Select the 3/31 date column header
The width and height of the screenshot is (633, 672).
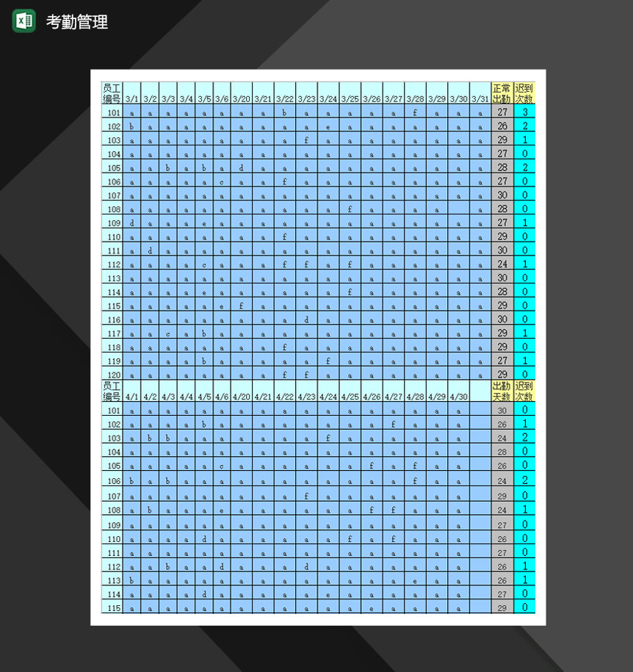pos(480,98)
